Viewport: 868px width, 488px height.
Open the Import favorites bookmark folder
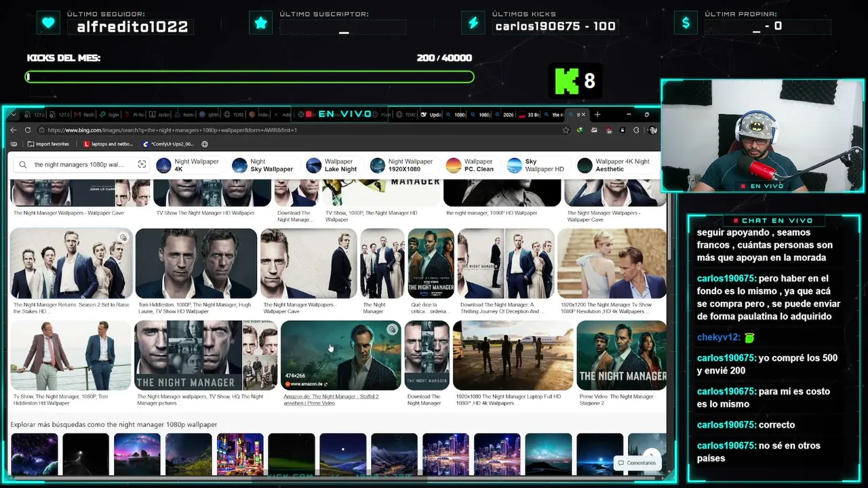(x=48, y=144)
